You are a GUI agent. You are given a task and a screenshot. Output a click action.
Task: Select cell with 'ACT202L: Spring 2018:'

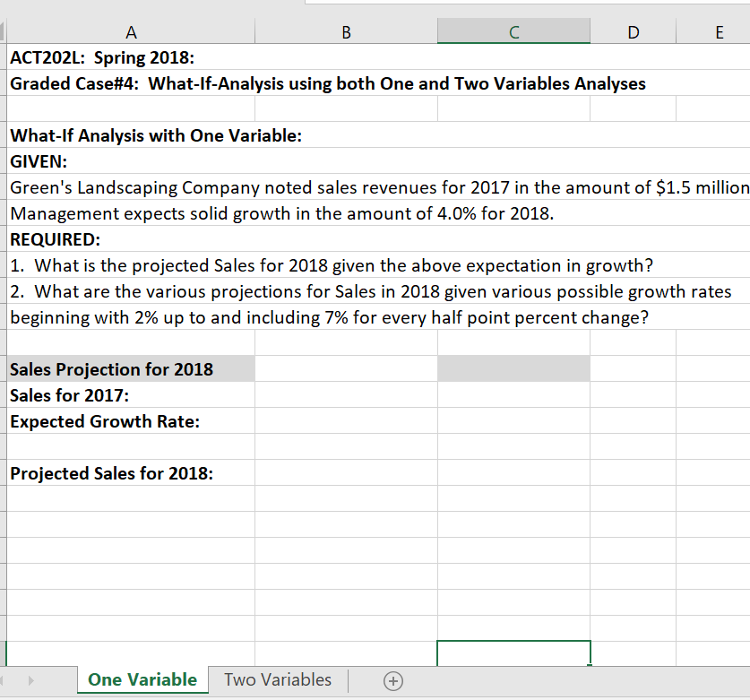[x=131, y=57]
